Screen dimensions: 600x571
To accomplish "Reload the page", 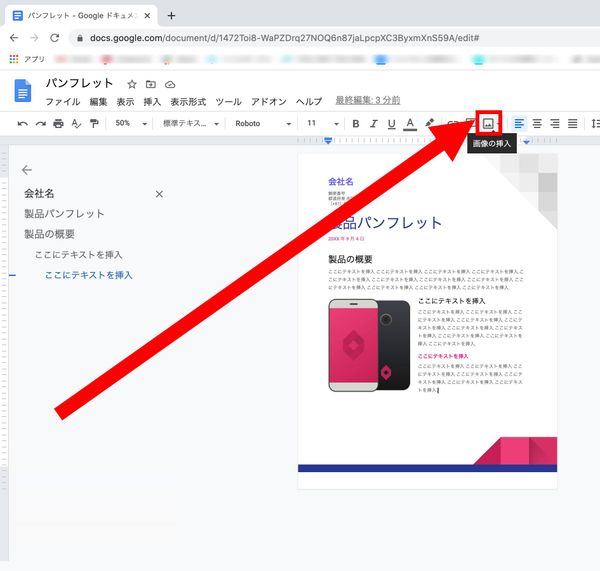I will pos(55,38).
